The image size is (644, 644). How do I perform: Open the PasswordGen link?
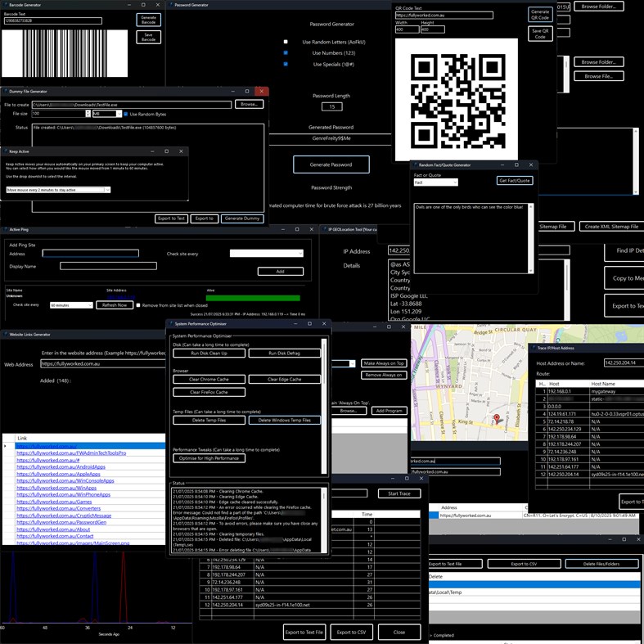(x=61, y=522)
